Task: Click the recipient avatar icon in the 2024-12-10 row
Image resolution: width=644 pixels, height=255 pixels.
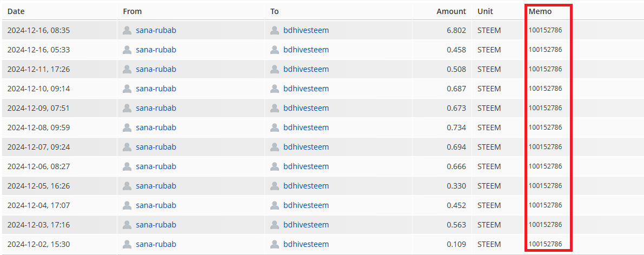Action: pos(275,89)
